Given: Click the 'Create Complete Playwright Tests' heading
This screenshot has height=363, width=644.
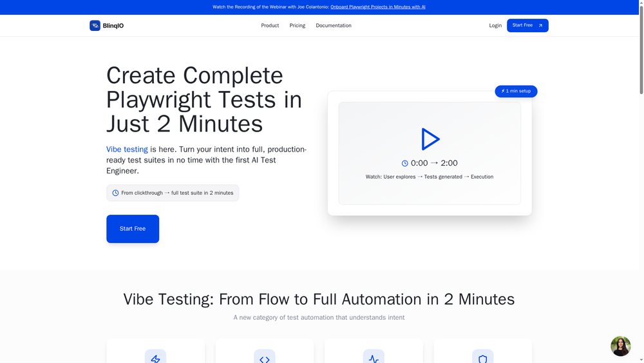Looking at the screenshot, I should (x=204, y=99).
